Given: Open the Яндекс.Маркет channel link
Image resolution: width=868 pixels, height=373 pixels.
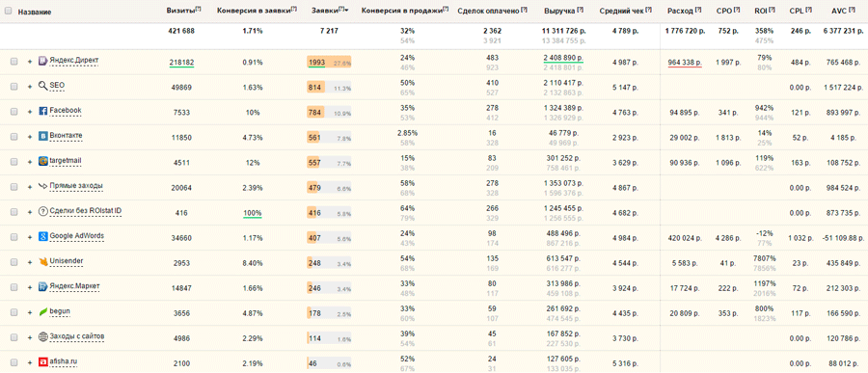Looking at the screenshot, I should click(74, 286).
